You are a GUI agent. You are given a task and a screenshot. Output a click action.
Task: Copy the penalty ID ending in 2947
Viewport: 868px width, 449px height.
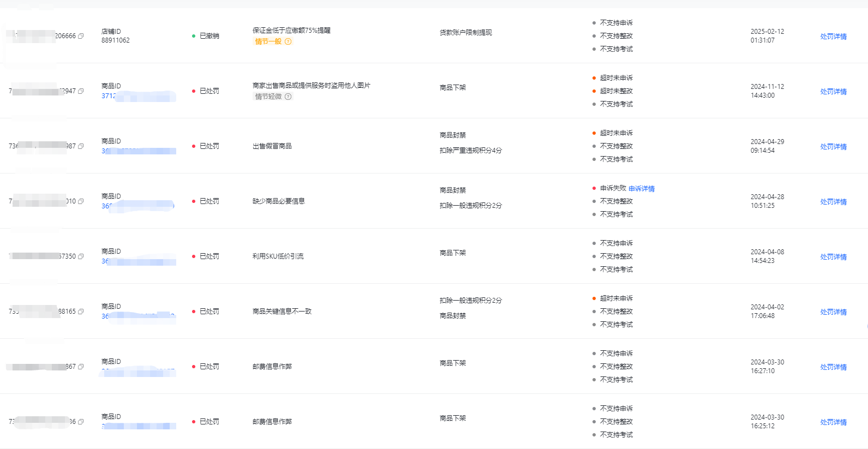81,91
